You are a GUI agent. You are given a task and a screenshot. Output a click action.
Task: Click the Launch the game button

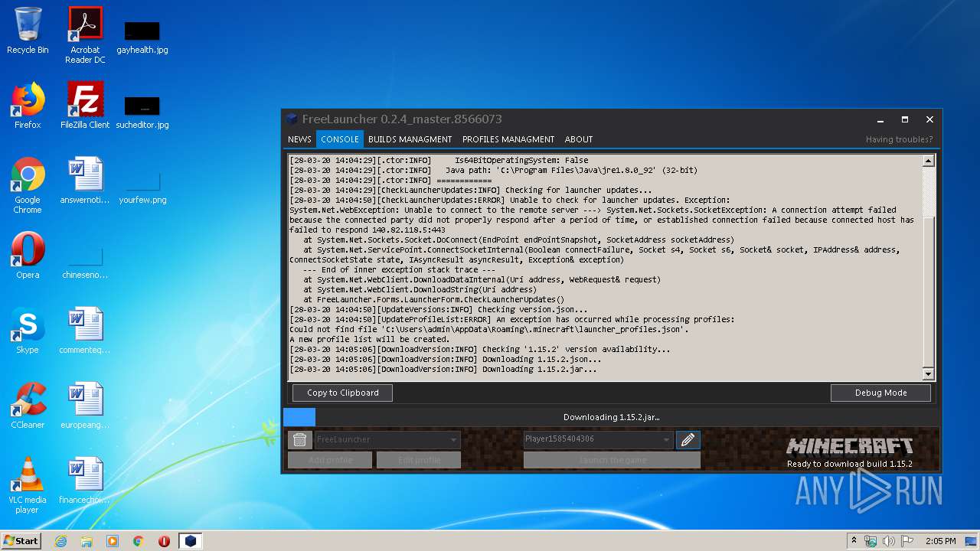pos(612,460)
